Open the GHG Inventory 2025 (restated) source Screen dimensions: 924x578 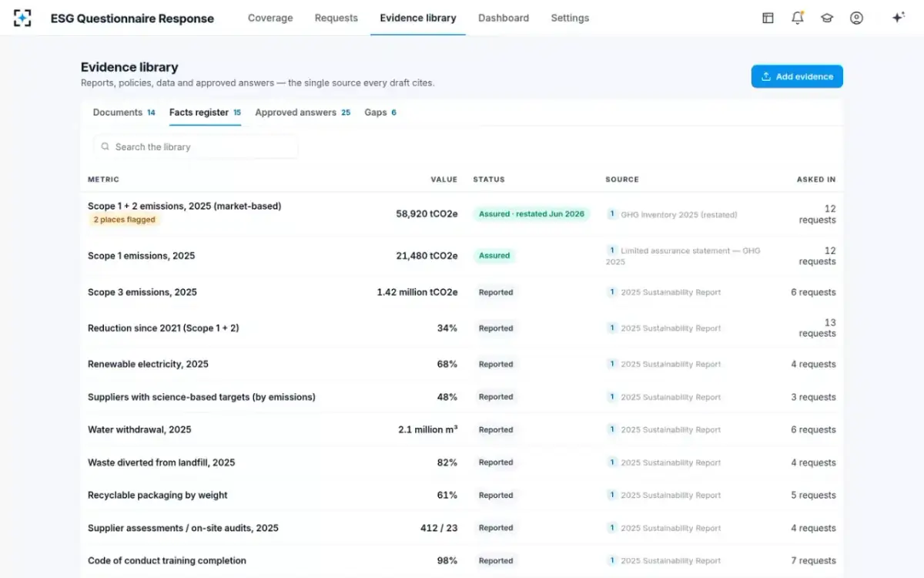point(679,215)
